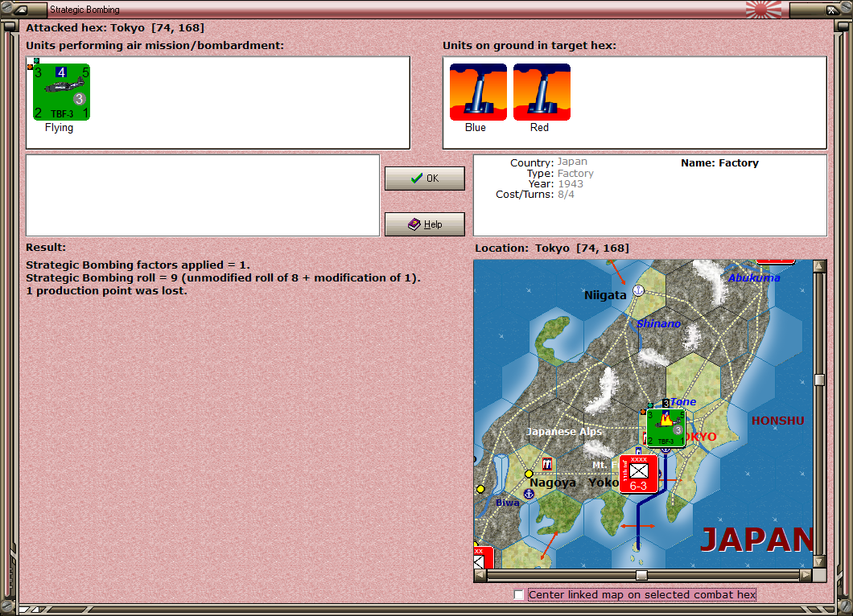
Task: Click the Abukuma river label
Action: (754, 277)
